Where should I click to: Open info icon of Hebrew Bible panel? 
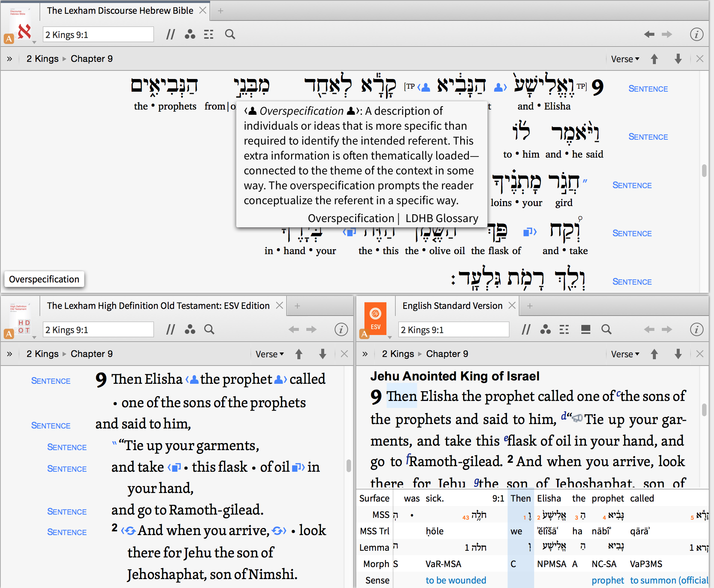tap(696, 35)
